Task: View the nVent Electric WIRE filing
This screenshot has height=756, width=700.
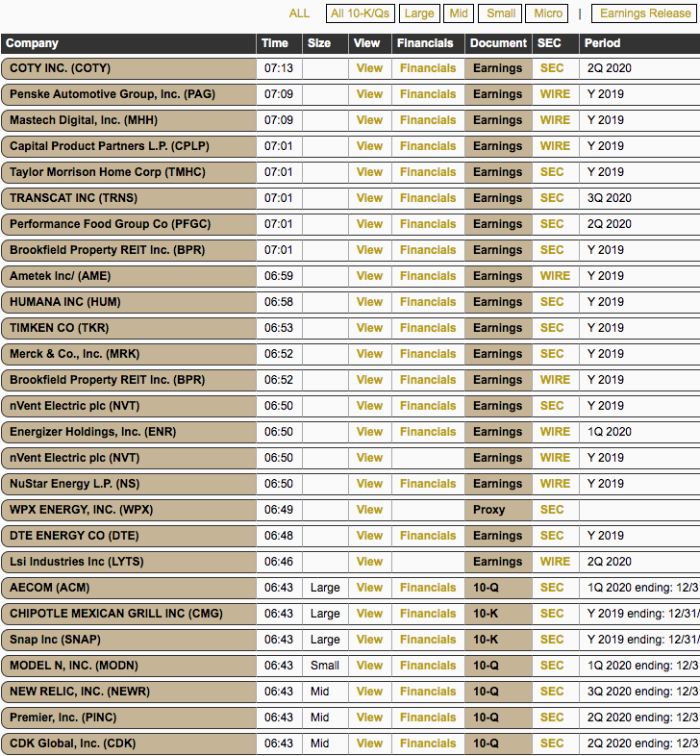Action: (x=369, y=458)
